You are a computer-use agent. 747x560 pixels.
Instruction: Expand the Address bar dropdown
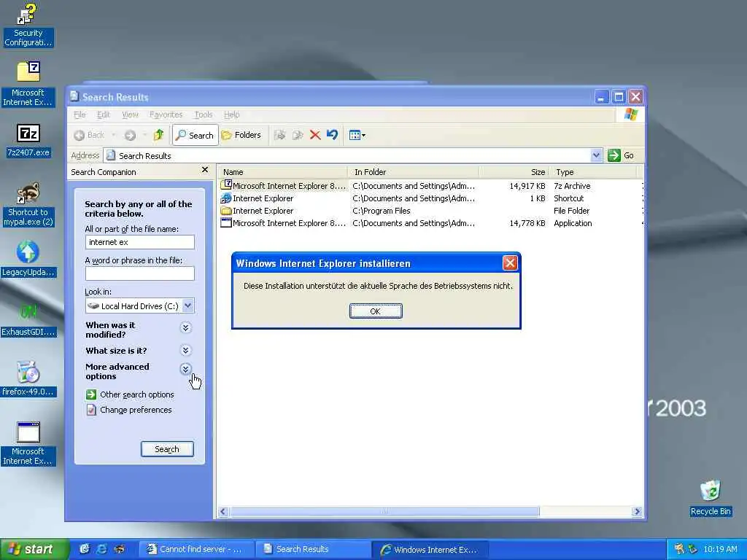[x=596, y=155]
